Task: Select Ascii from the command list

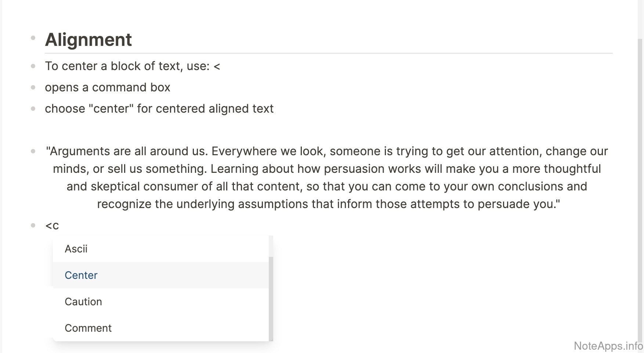Action: coord(76,249)
